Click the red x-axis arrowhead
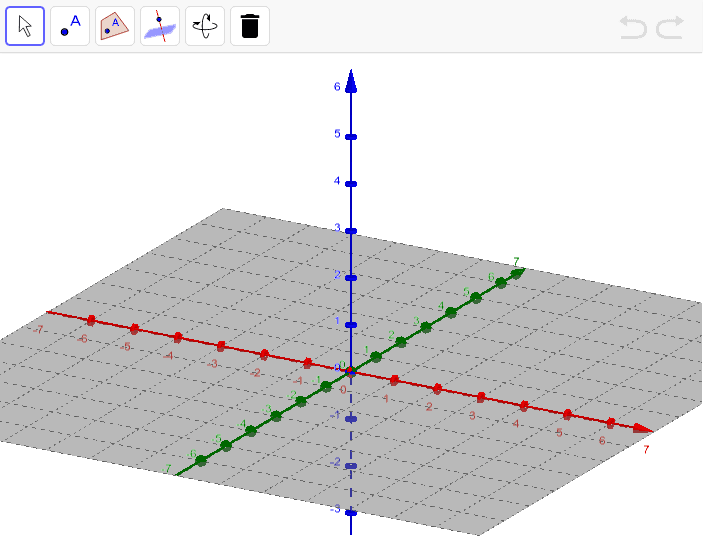 [x=643, y=428]
